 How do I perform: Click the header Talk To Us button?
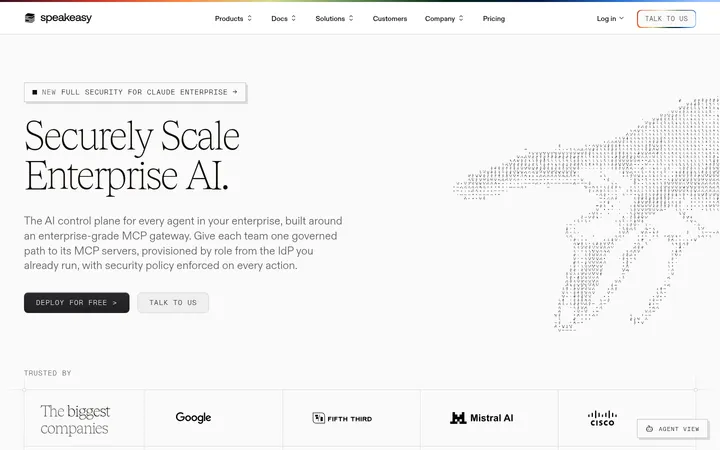click(x=666, y=19)
